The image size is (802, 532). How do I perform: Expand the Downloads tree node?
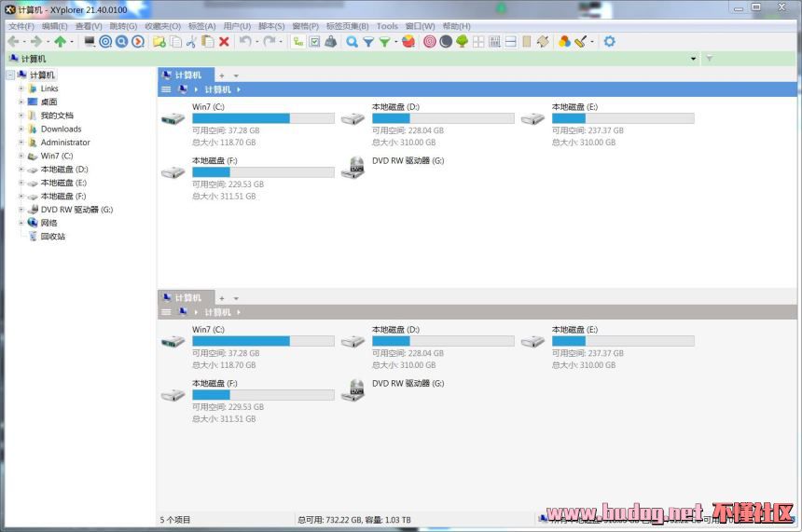click(21, 129)
